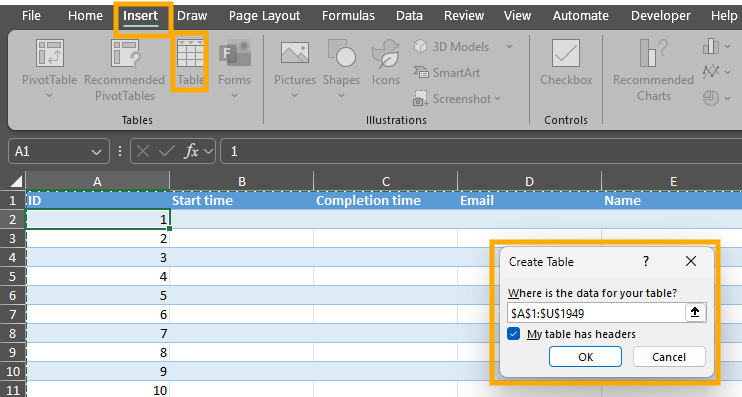Switch to the Page Layout tab
Screen dimensions: 742x397
pyautogui.click(x=265, y=16)
